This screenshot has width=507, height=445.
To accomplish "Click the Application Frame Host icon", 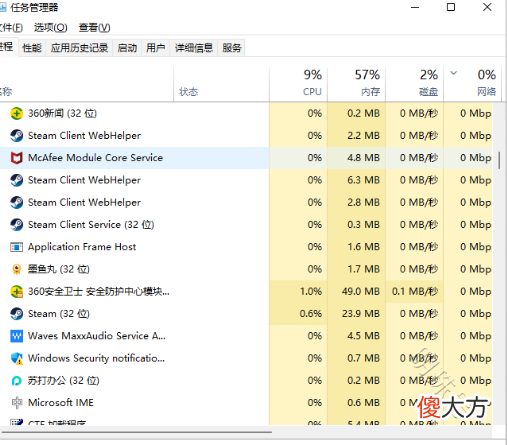I will tap(16, 247).
